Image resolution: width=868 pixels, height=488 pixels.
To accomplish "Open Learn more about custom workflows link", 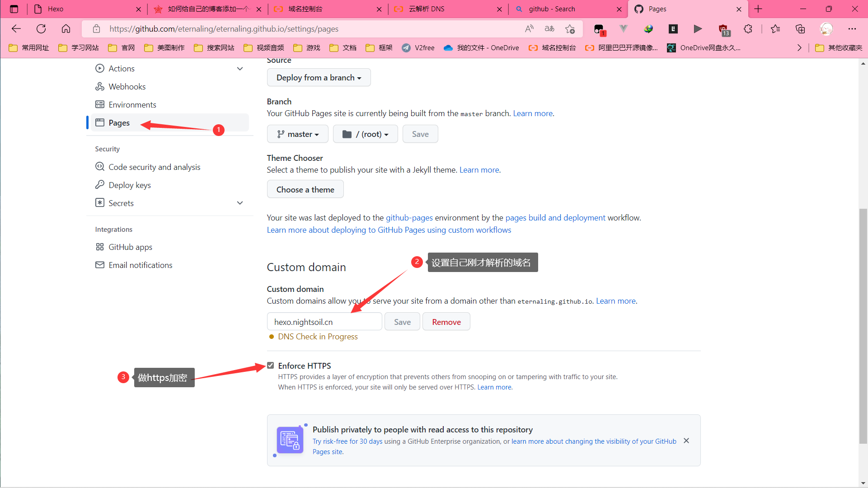I will pos(389,230).
